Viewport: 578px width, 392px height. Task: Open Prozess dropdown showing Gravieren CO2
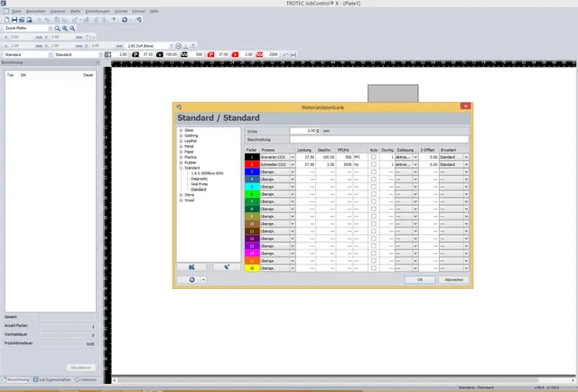tap(292, 157)
